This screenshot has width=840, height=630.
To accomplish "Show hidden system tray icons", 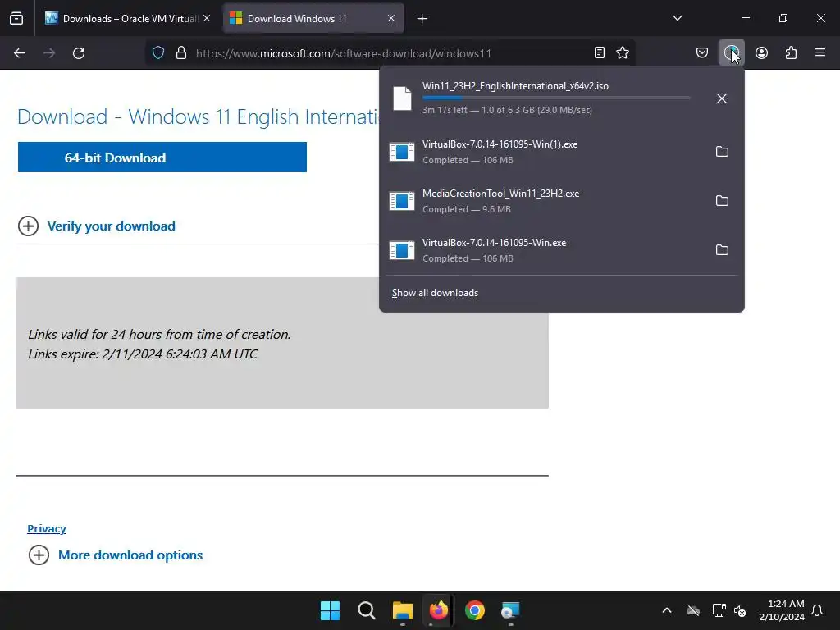I will 667,610.
